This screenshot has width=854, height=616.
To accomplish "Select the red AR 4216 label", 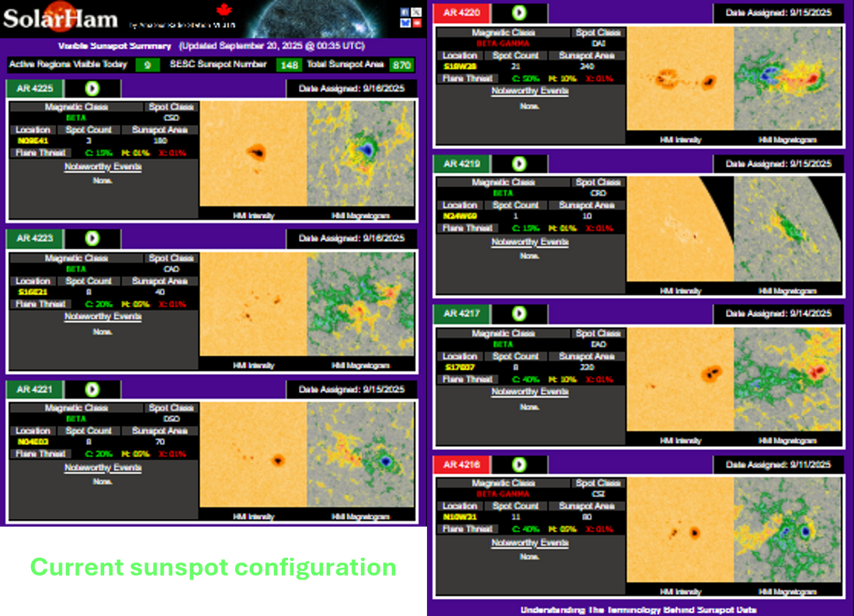I will coord(461,465).
